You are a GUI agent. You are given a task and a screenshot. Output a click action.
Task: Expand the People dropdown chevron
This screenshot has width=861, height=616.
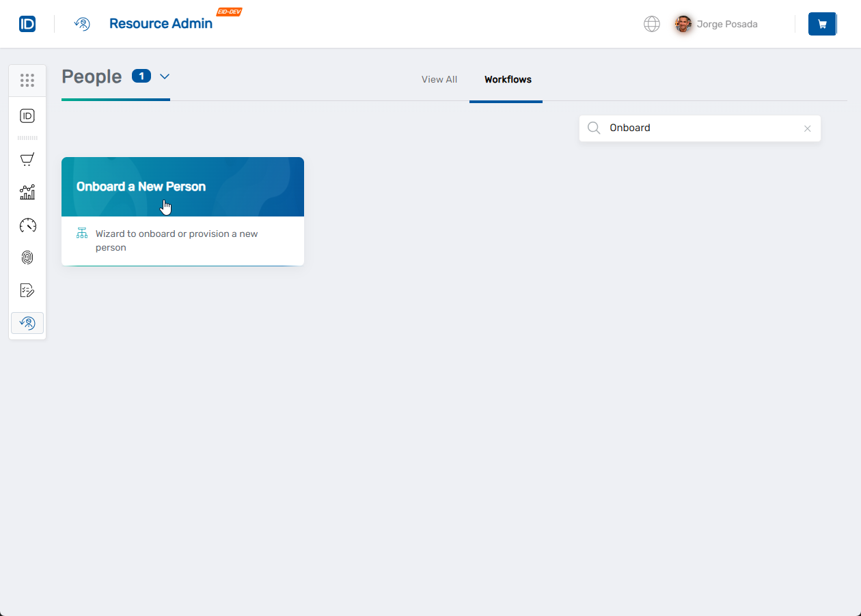click(x=165, y=76)
